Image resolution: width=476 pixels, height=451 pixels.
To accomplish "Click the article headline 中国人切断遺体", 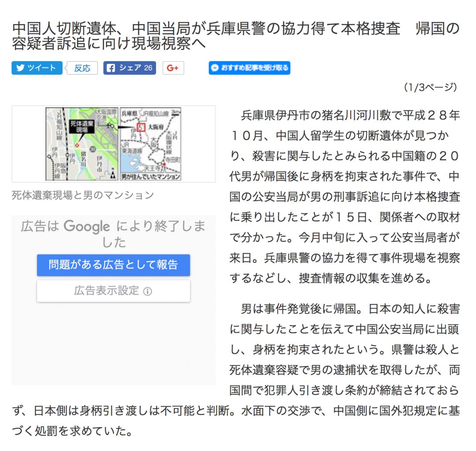I will click(235, 36).
